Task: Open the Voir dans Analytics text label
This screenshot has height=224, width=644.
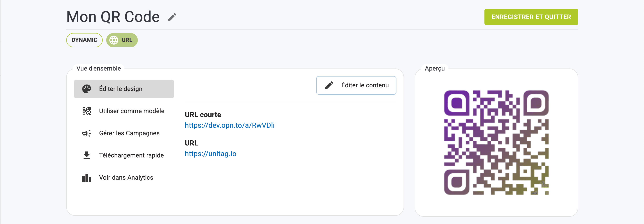Action: coord(126,178)
